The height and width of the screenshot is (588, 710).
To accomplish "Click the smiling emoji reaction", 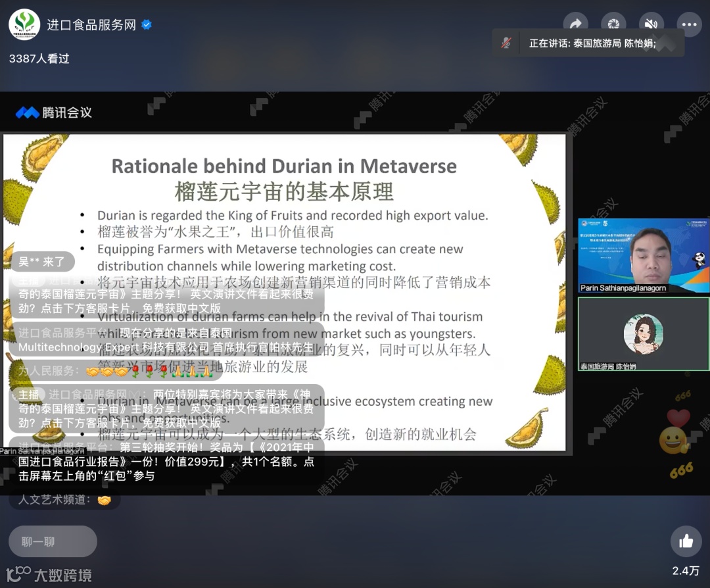I will 673,441.
